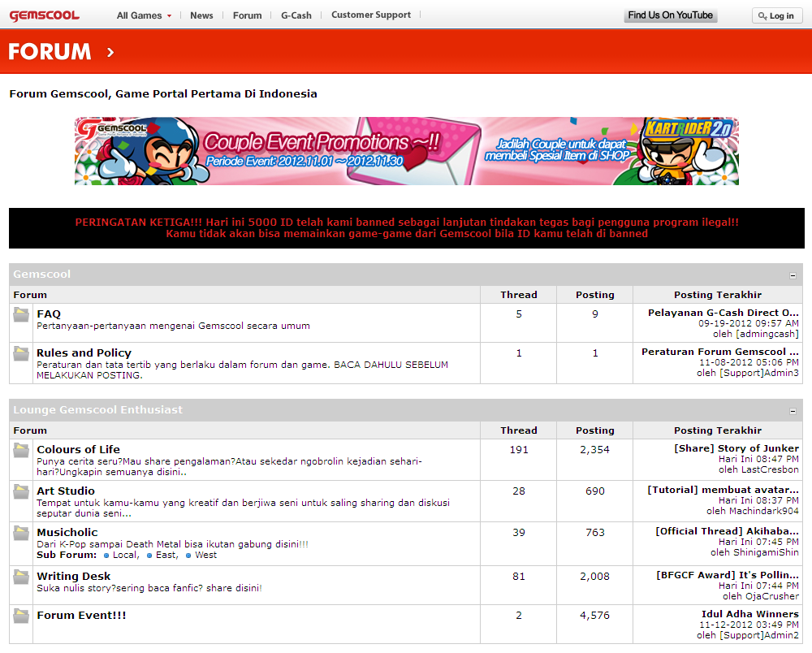Open last post Peraturan Forum Gemscool ...
812x653 pixels.
click(x=719, y=352)
